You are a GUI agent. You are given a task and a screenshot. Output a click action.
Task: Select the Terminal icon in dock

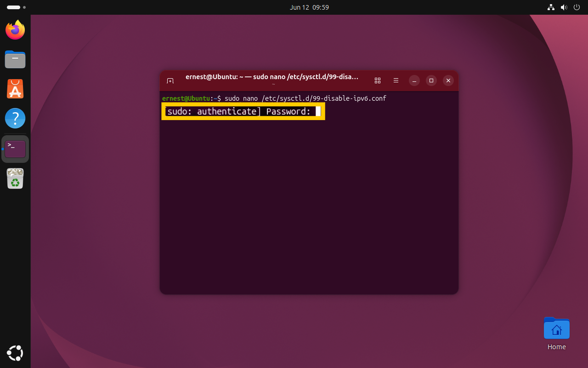click(15, 149)
